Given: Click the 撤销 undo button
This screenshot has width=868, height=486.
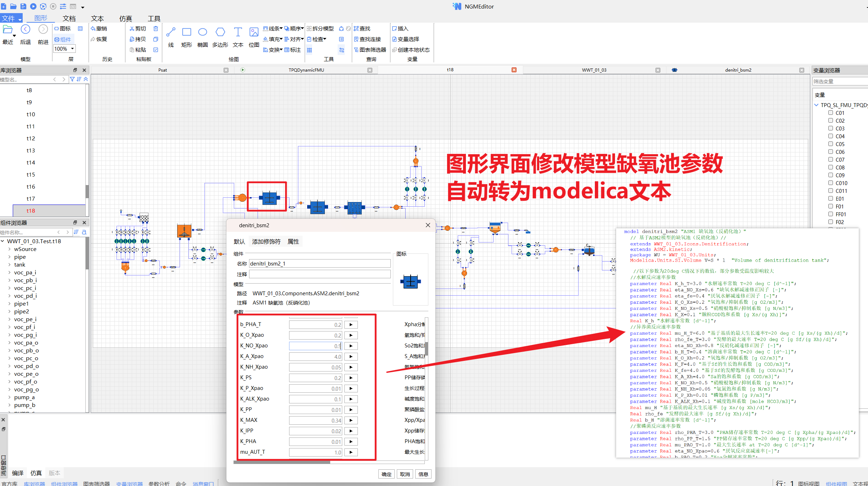Looking at the screenshot, I should [99, 28].
